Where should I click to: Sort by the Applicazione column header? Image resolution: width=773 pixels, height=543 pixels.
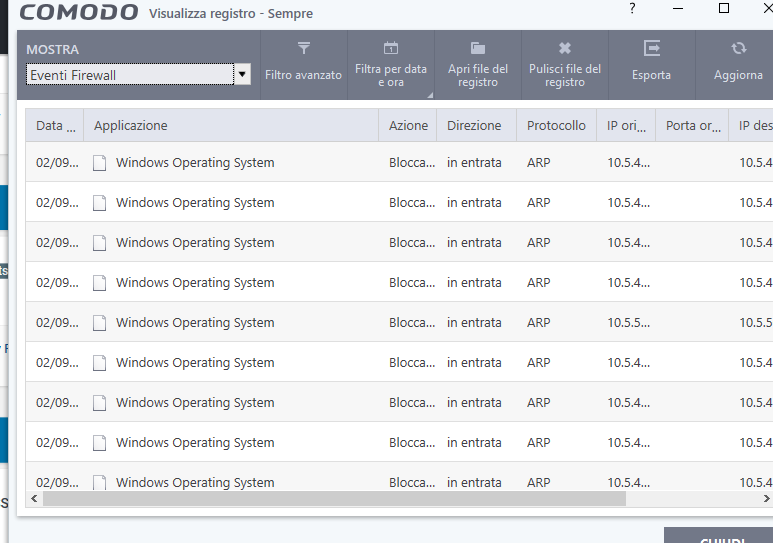(x=131, y=126)
